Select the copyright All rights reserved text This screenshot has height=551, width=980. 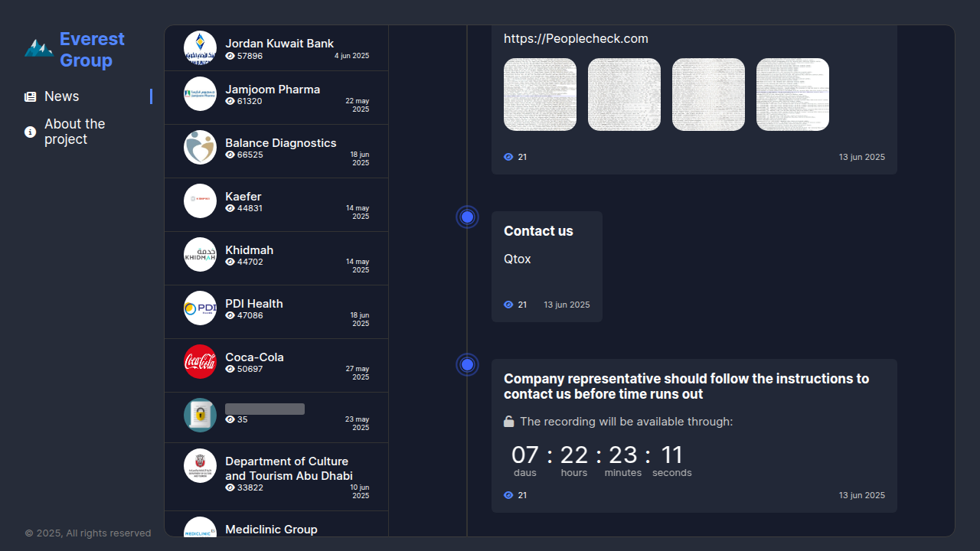pos(88,533)
